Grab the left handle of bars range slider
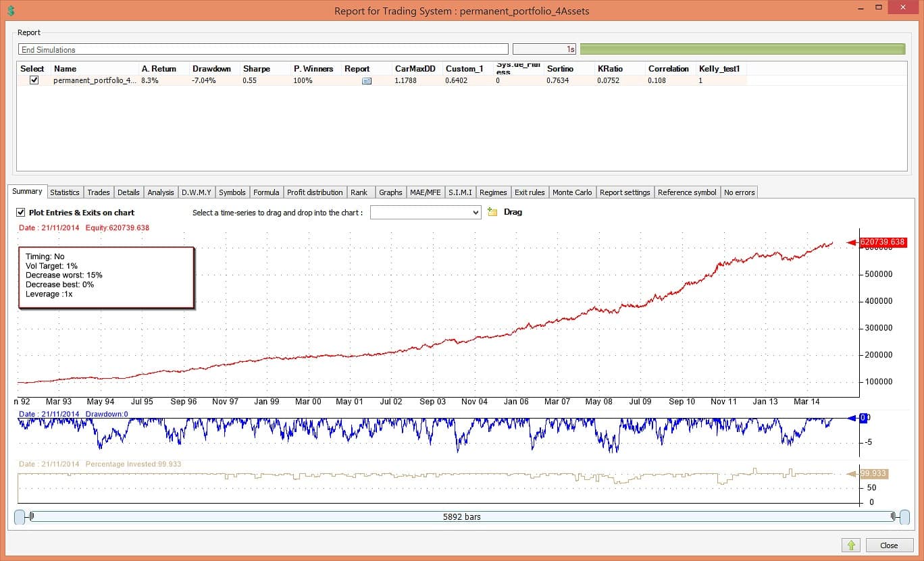The height and width of the screenshot is (561, 924). pos(21,517)
